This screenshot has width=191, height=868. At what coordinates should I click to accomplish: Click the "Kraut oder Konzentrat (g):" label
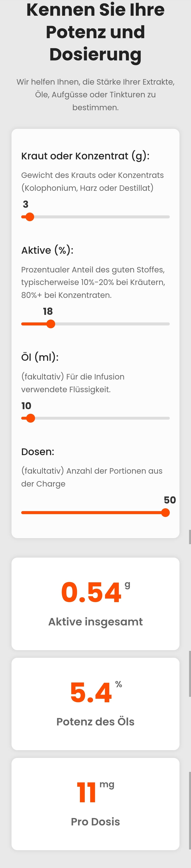pos(85,156)
